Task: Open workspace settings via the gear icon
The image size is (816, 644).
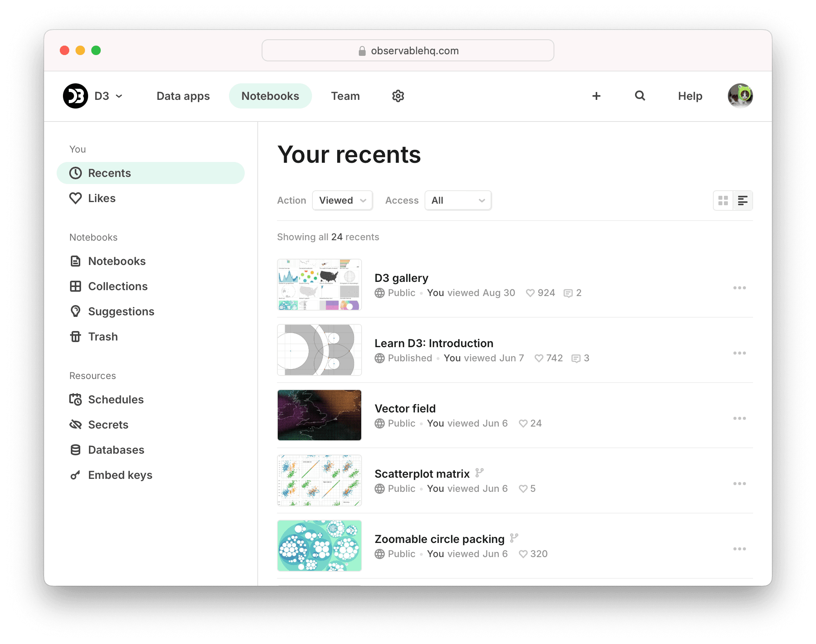Action: tap(398, 96)
